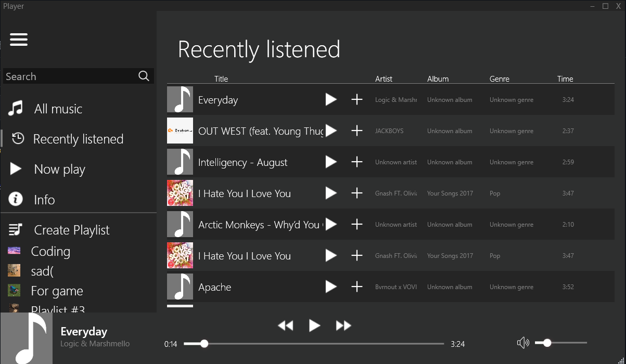This screenshot has width=626, height=364.
Task: Click the Create Playlist icon
Action: 15,229
